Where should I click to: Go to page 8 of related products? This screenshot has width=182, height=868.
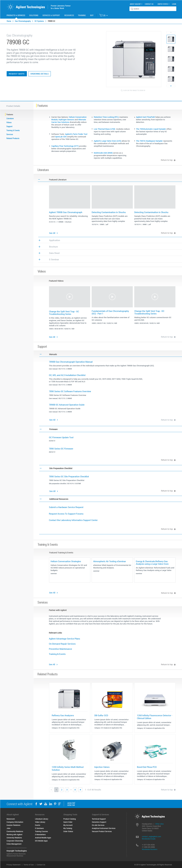click(75, 790)
